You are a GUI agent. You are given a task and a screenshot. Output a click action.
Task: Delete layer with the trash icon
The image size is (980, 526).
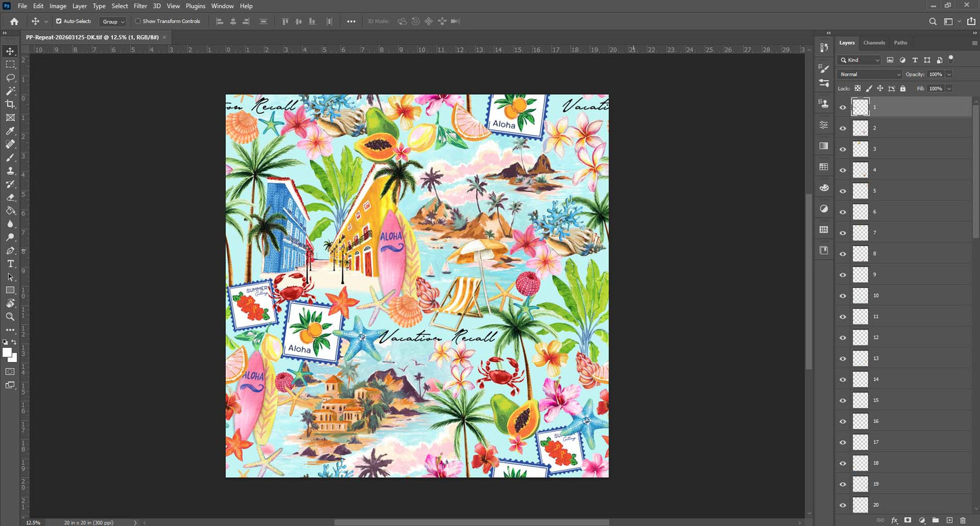tap(963, 520)
